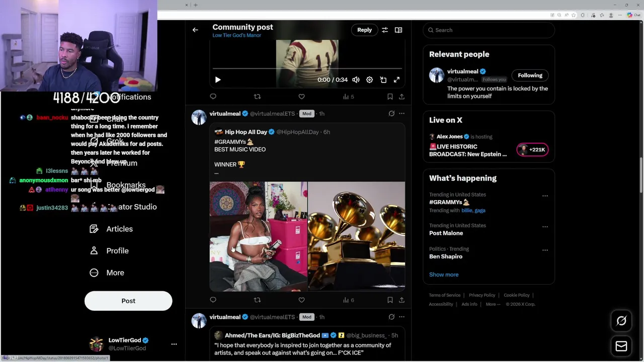
Task: Open more options on the GRAMMYs post
Action: (401, 114)
